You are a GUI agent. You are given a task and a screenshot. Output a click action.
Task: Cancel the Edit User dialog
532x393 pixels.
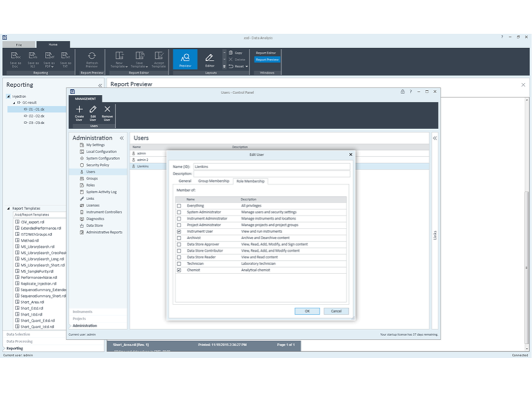tap(336, 311)
